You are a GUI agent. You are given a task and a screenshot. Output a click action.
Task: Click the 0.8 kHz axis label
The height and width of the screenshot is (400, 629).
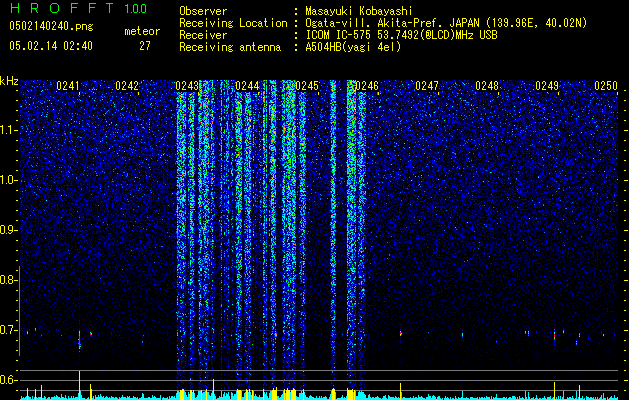click(9, 280)
